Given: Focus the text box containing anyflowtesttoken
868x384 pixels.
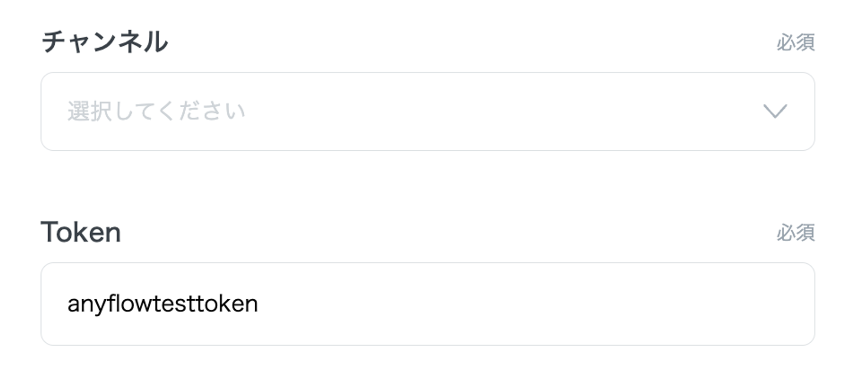Looking at the screenshot, I should tap(427, 304).
